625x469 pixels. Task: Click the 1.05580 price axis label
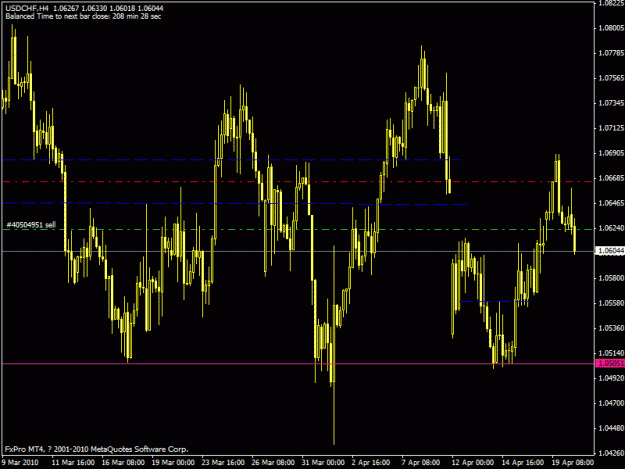click(x=611, y=303)
